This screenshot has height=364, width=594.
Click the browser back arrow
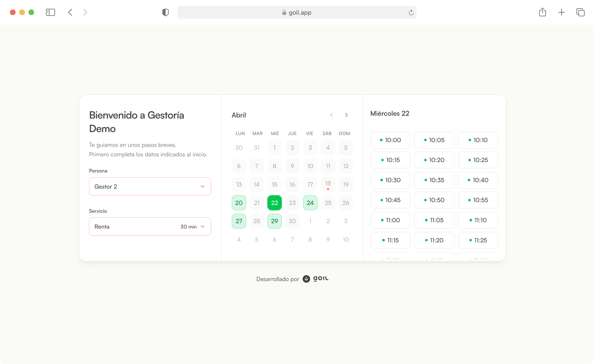[x=70, y=12]
